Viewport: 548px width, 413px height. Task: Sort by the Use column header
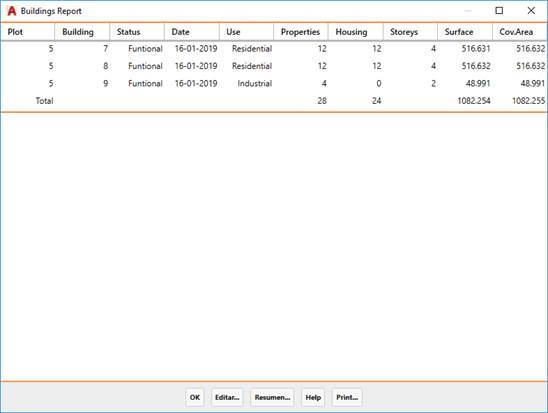(246, 32)
